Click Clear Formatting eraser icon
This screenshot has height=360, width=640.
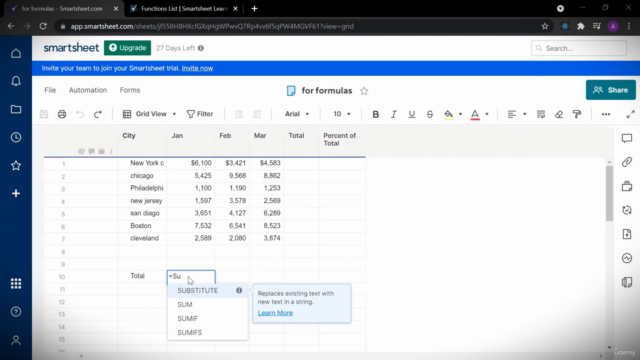point(559,114)
